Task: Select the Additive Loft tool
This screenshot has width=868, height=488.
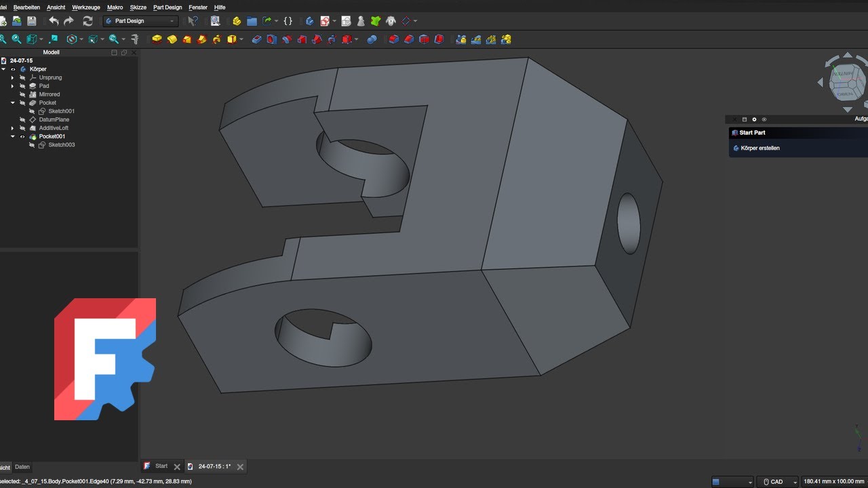Action: point(187,39)
